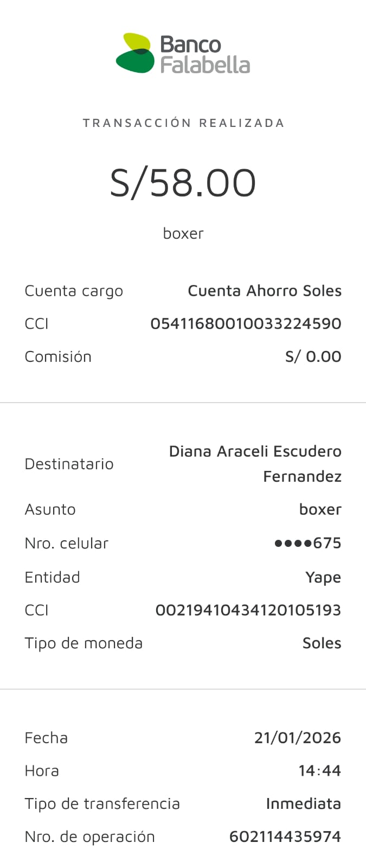This screenshot has height=868, width=366.
Task: Click the destination CCI number 00219410434120105193
Action: pos(248,610)
